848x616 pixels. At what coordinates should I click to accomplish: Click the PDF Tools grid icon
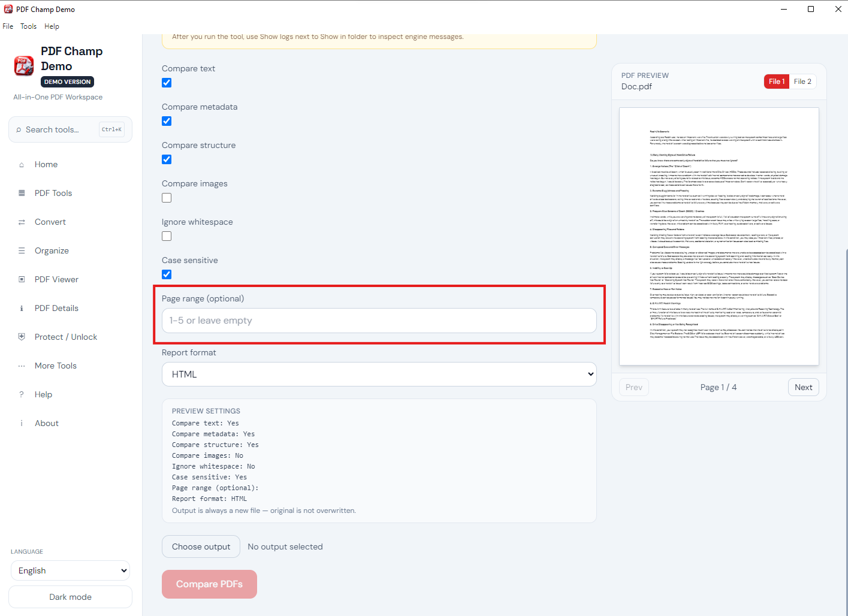pyautogui.click(x=22, y=194)
